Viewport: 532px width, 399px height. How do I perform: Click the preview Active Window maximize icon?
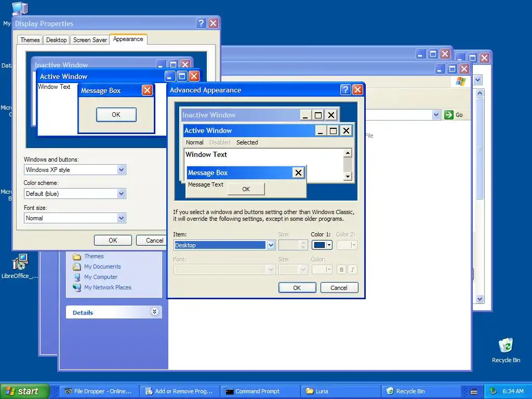pyautogui.click(x=333, y=130)
